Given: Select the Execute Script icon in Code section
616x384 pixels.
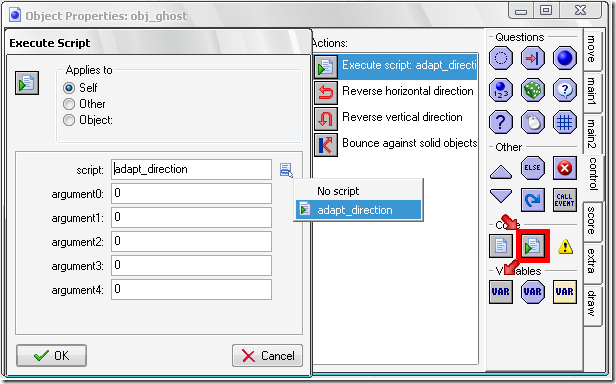Looking at the screenshot, I should pyautogui.click(x=533, y=246).
